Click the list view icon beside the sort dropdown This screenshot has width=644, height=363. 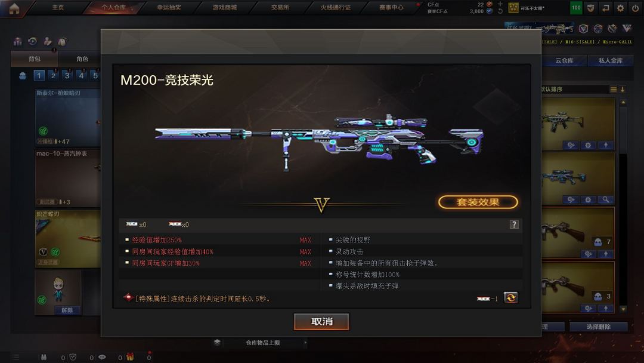(x=613, y=89)
